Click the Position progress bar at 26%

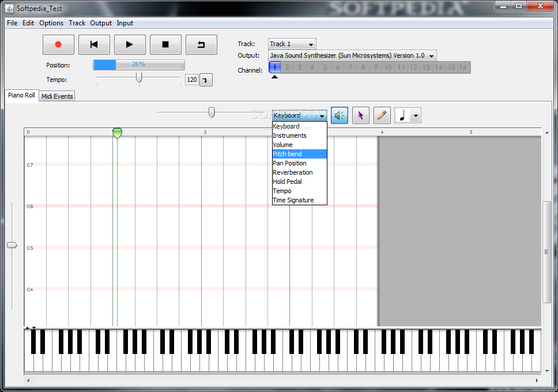(139, 65)
